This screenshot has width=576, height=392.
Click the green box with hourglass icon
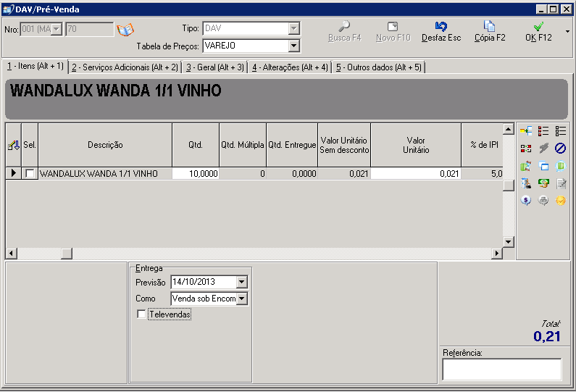[x=526, y=166]
